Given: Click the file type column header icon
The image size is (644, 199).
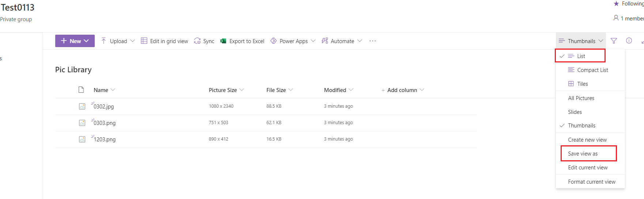Looking at the screenshot, I should (x=81, y=90).
